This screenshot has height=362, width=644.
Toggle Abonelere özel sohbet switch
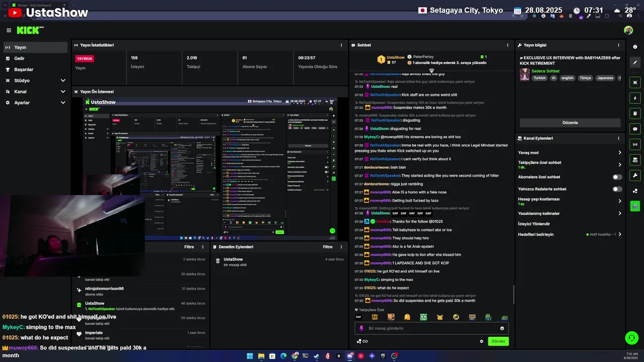617,177
